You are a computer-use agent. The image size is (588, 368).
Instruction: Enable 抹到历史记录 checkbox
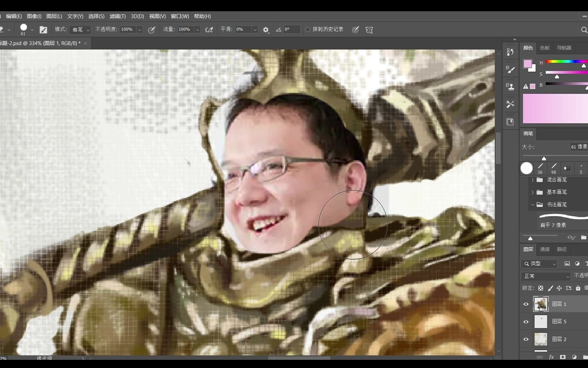tap(308, 30)
